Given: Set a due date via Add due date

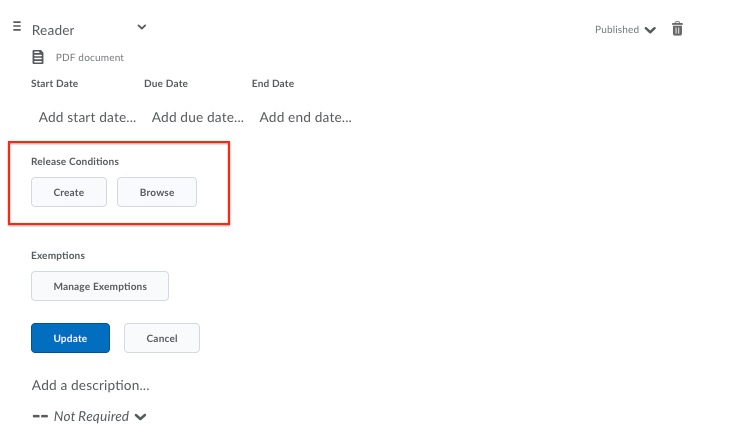Looking at the screenshot, I should tap(198, 117).
